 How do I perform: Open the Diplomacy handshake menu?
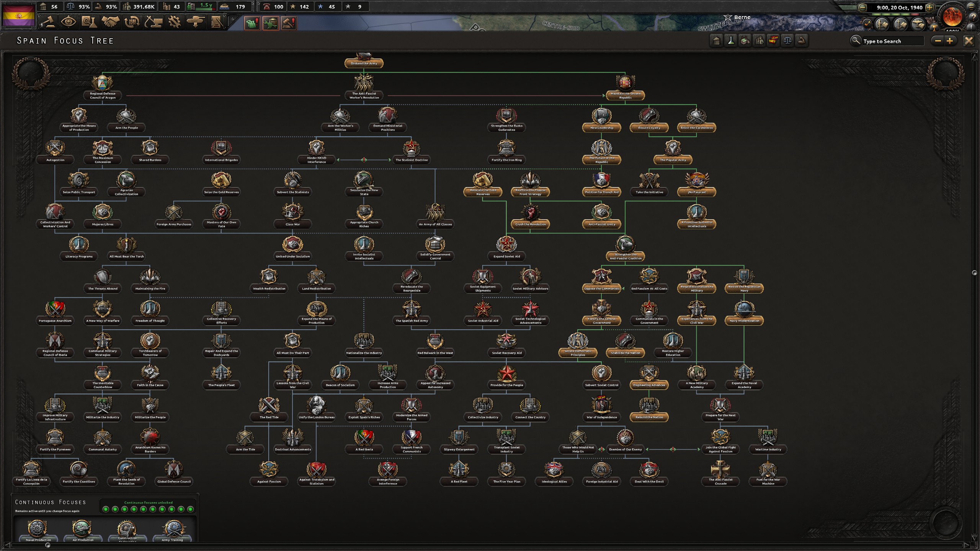click(x=110, y=22)
